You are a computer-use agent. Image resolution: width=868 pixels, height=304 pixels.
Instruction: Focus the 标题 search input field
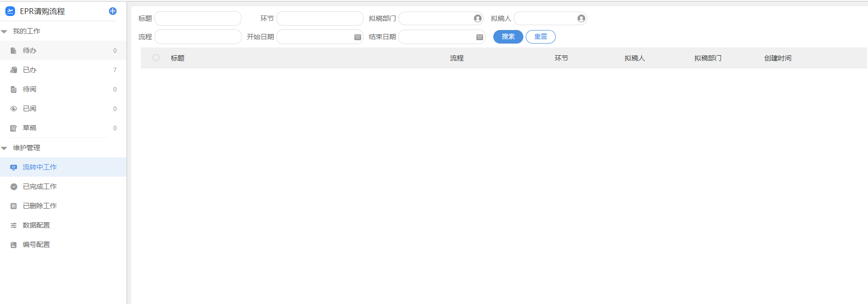tap(198, 18)
